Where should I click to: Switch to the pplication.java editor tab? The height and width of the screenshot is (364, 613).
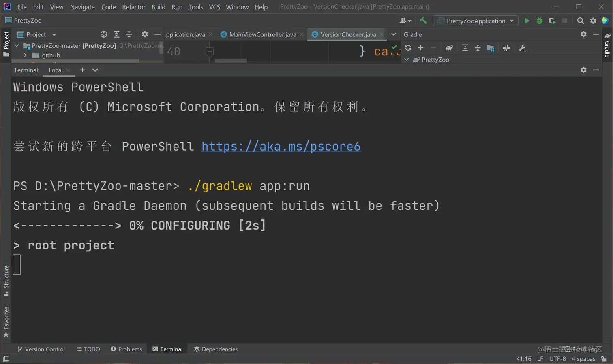coord(186,34)
